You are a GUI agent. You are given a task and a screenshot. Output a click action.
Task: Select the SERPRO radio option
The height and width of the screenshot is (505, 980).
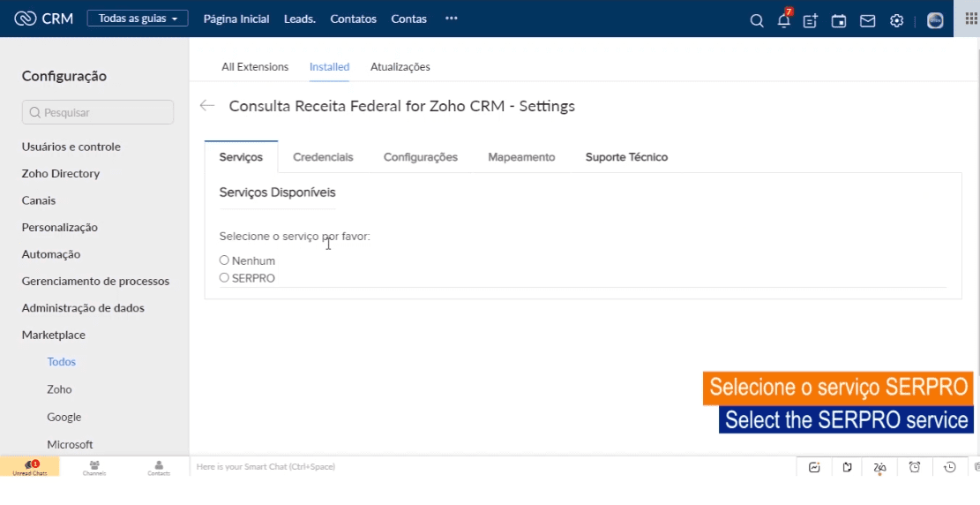click(x=224, y=278)
